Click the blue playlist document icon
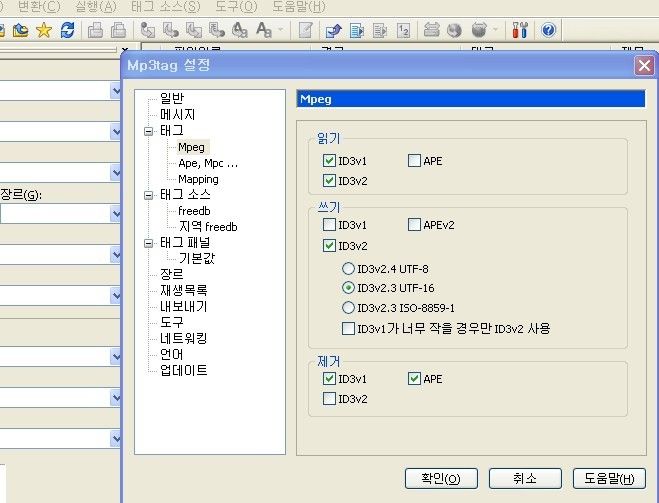 click(357, 30)
